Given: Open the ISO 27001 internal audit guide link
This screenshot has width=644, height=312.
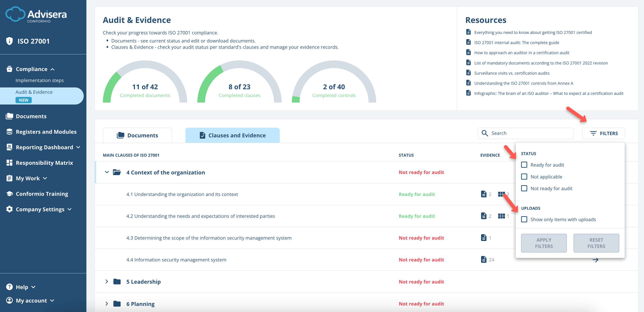Looking at the screenshot, I should tap(516, 42).
